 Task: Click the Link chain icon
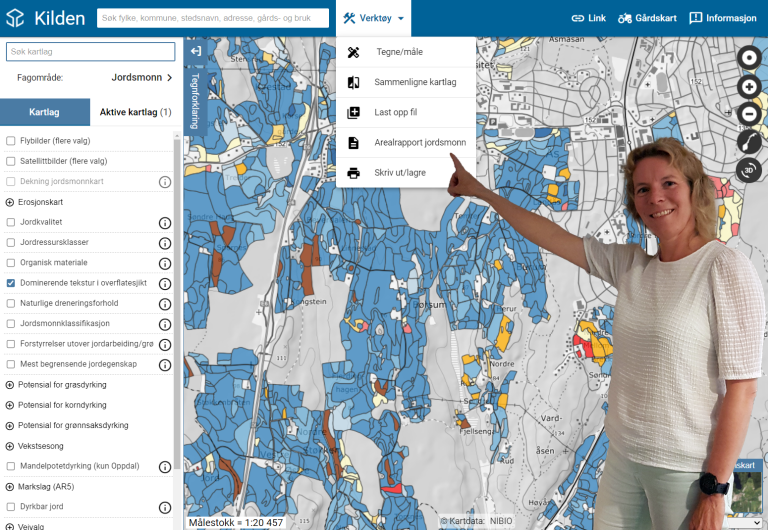click(578, 19)
